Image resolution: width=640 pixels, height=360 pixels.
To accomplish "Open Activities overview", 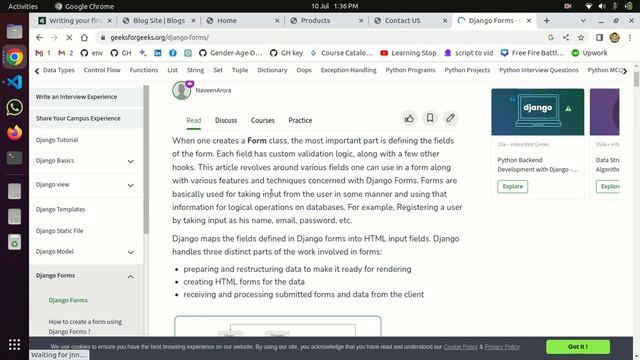I will (x=23, y=6).
